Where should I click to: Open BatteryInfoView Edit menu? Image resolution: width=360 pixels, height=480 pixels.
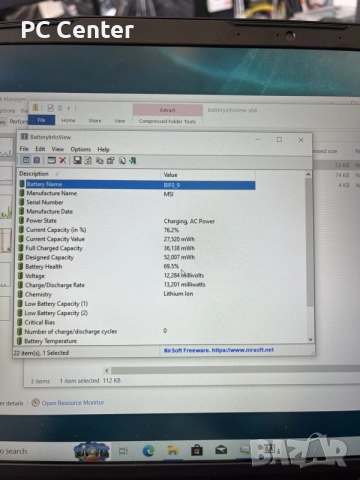click(x=40, y=149)
